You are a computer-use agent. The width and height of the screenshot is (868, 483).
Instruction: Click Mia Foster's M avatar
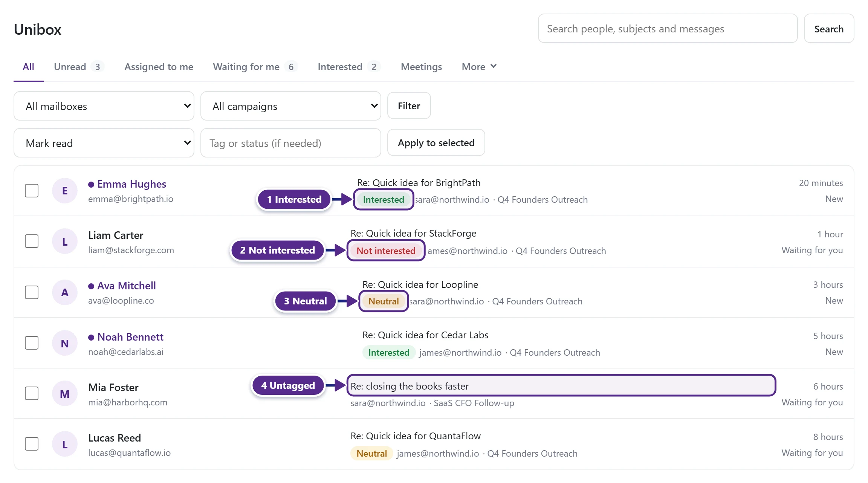65,394
